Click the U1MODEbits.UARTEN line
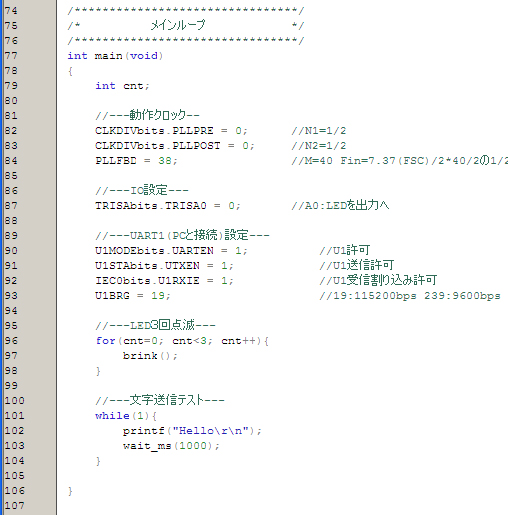508x515 pixels. coord(171,251)
